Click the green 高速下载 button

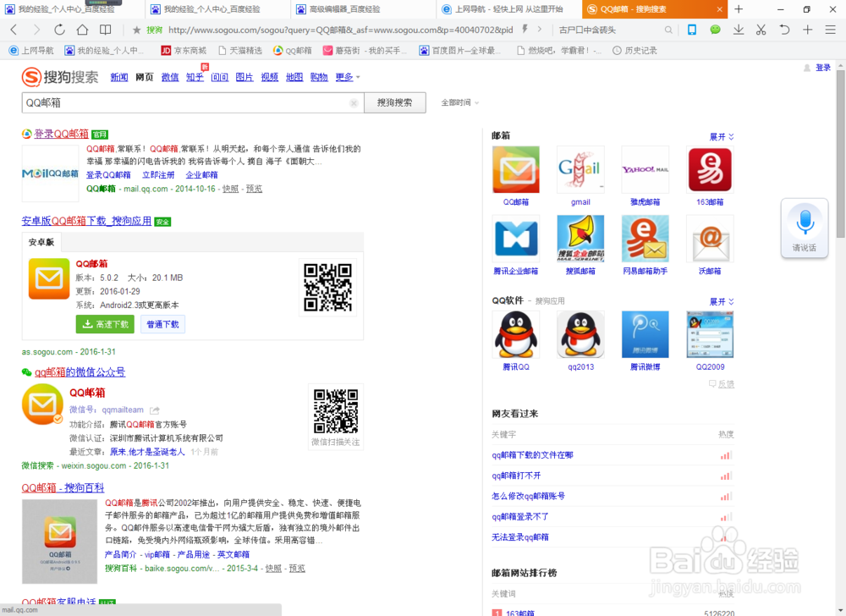click(105, 324)
